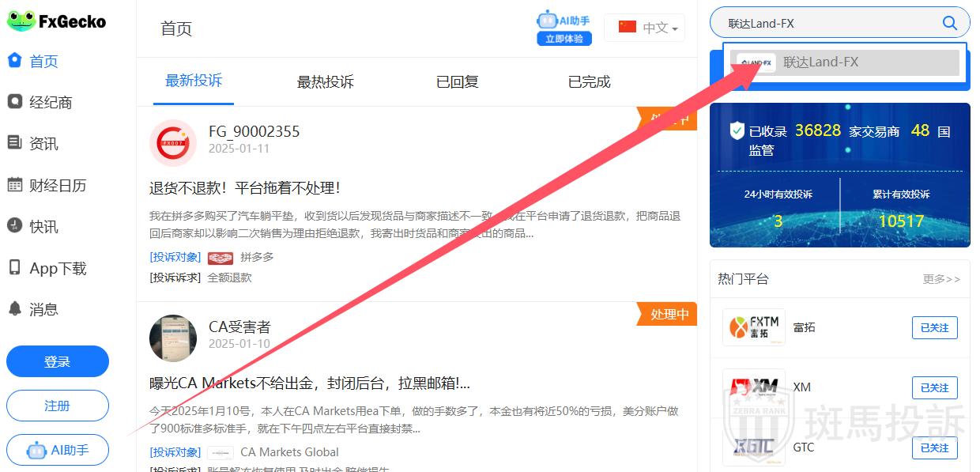Viewport: 980px width, 472px height.
Task: Click the FxGecko frog logo
Action: click(21, 21)
